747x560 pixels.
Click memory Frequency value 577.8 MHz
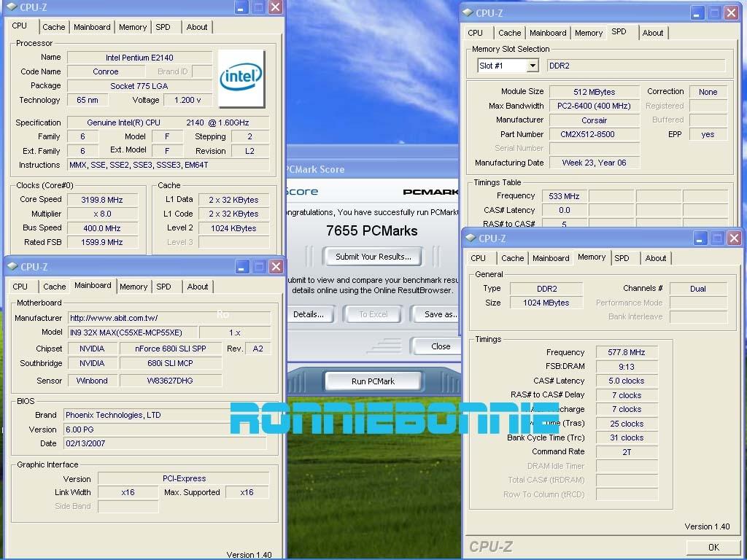point(627,352)
